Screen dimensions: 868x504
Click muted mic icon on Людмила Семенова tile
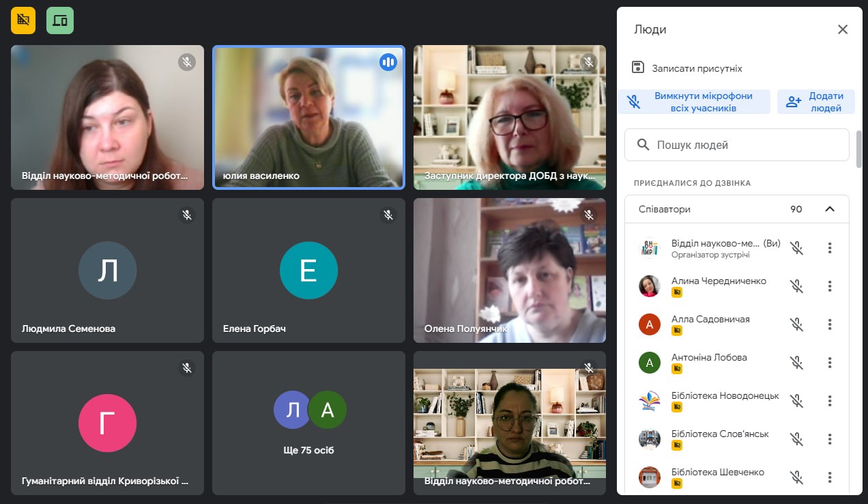pos(187,215)
